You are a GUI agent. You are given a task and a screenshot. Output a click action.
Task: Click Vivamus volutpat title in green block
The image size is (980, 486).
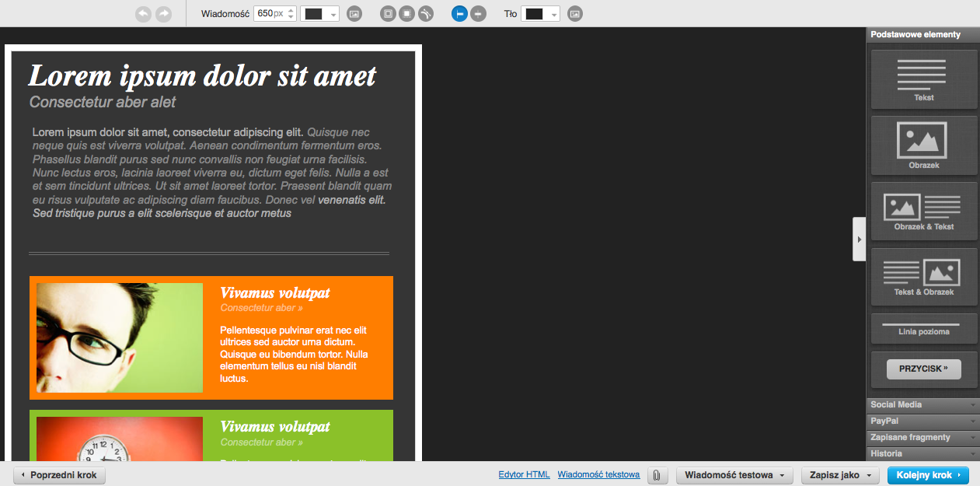click(275, 426)
